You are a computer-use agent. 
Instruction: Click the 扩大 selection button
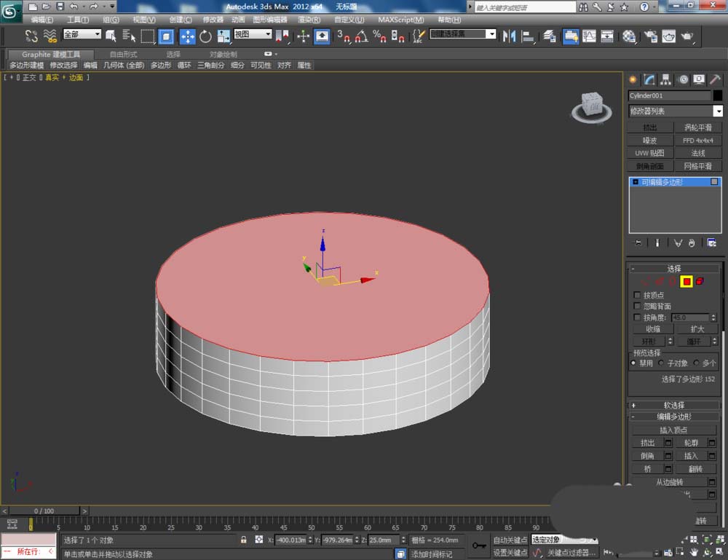tap(697, 328)
